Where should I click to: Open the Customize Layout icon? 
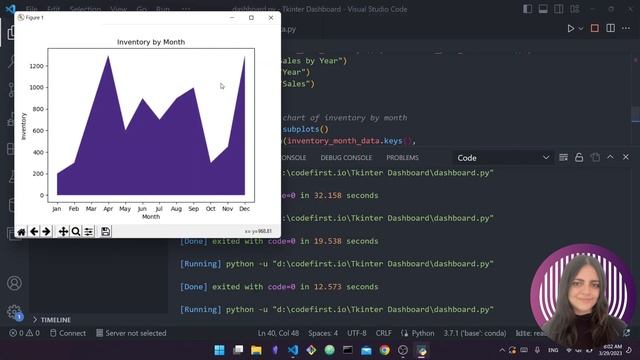pos(575,9)
